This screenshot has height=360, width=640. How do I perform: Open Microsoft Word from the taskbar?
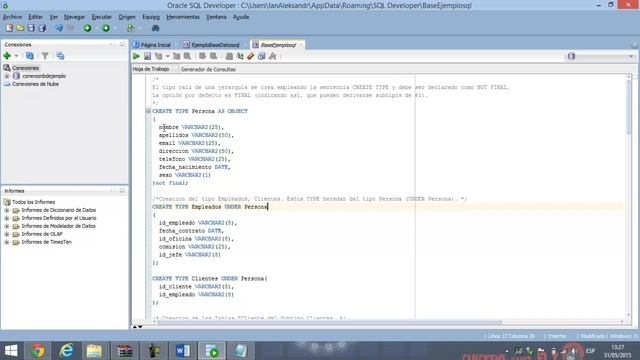183,351
